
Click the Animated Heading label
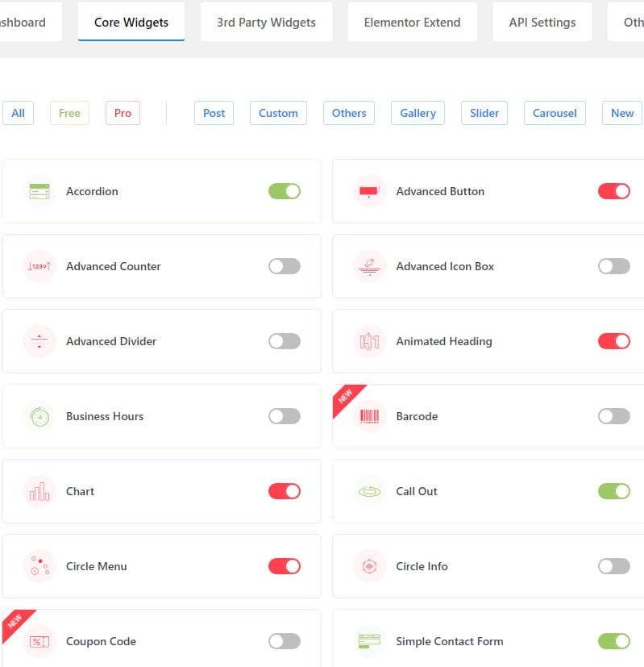pos(444,342)
